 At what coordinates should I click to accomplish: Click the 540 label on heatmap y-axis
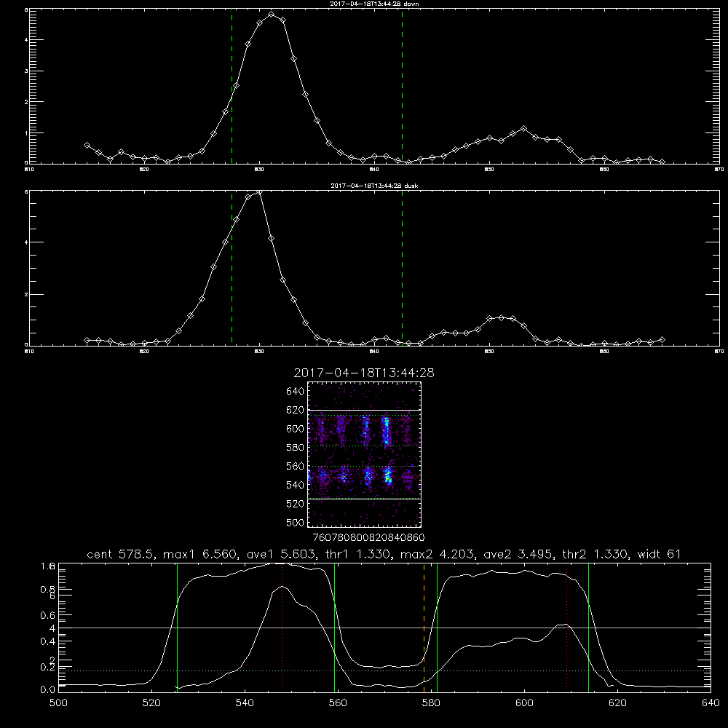tap(296, 485)
